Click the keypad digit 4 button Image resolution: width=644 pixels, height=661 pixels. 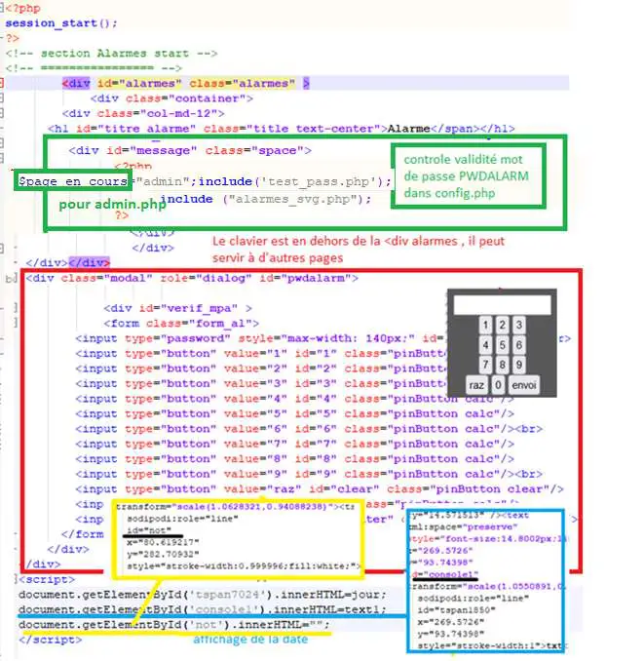485,345
